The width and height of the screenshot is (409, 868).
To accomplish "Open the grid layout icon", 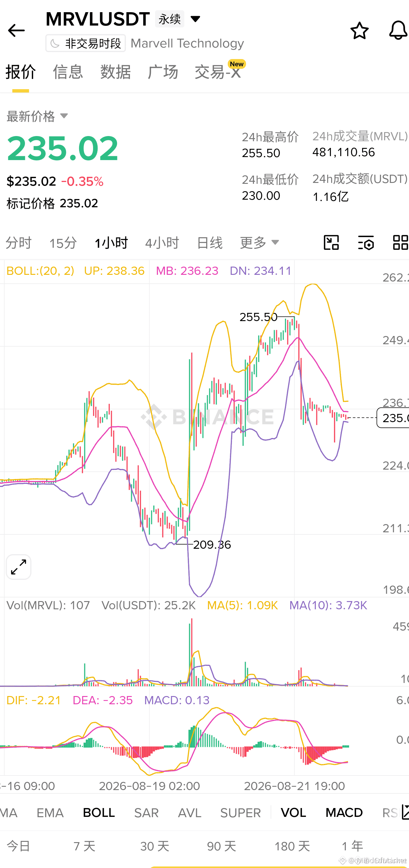I will 400,243.
